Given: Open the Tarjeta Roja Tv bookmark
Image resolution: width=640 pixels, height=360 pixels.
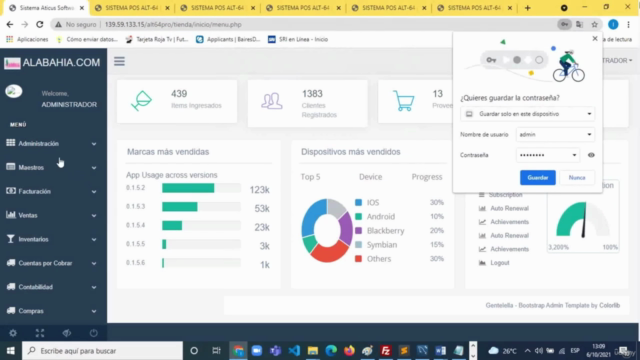Looking at the screenshot, I should point(157,39).
